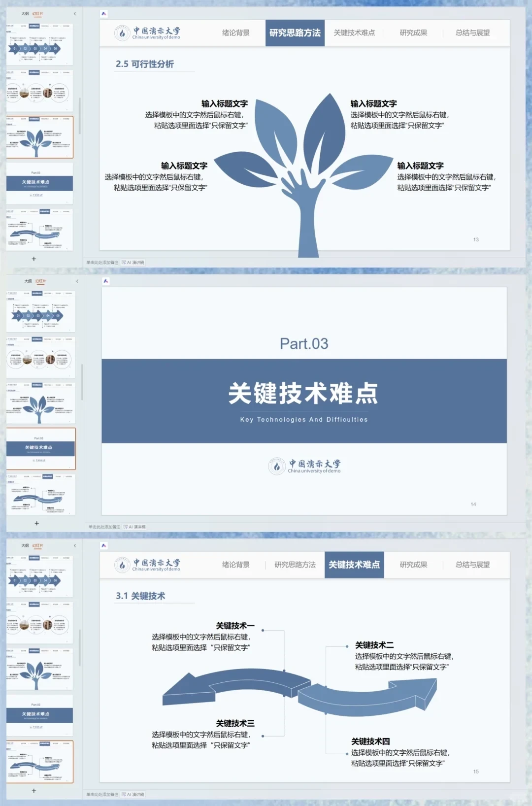The image size is (532, 806).
Task: Select the Part.03 thumbnail in slide 15 window
Action: pos(39,715)
